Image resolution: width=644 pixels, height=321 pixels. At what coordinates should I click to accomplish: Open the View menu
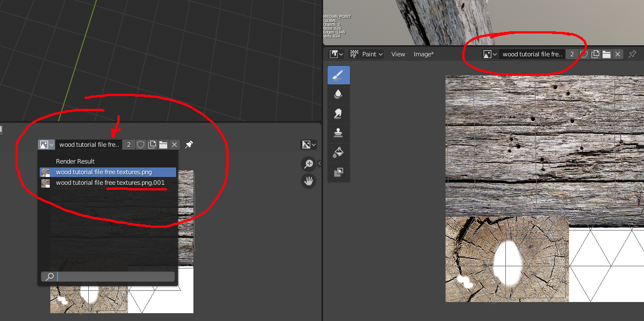pos(398,54)
